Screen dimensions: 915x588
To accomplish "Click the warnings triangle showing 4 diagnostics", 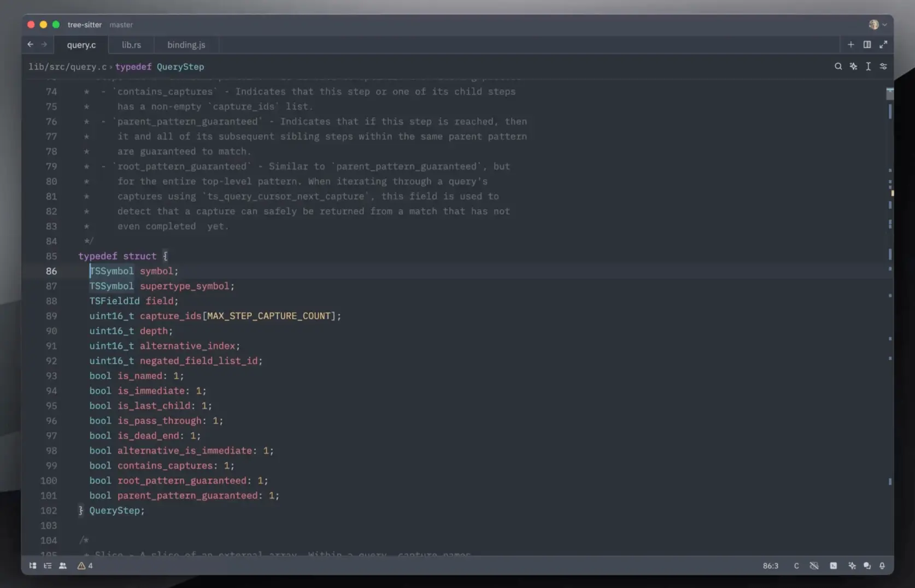I will click(x=85, y=566).
